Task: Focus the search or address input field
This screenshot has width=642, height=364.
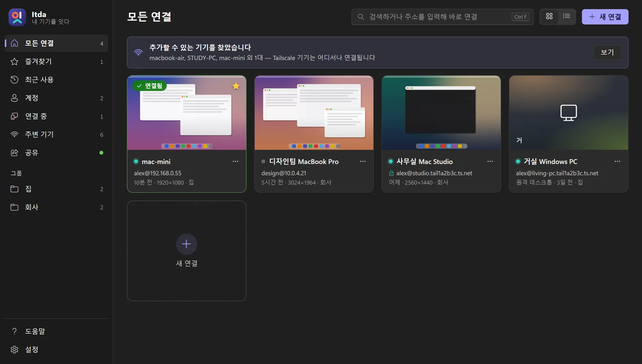Action: (442, 17)
